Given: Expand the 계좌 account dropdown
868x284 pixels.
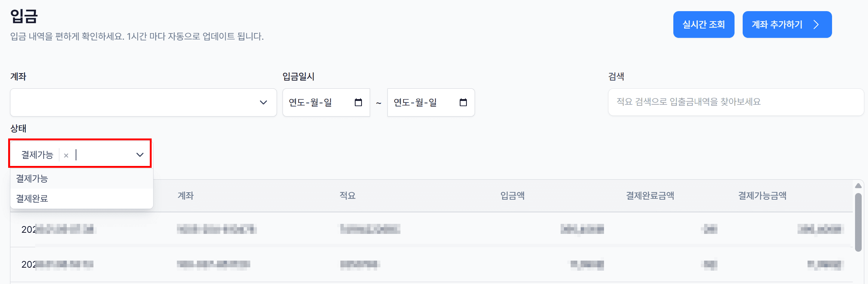Looking at the screenshot, I should coord(143,102).
